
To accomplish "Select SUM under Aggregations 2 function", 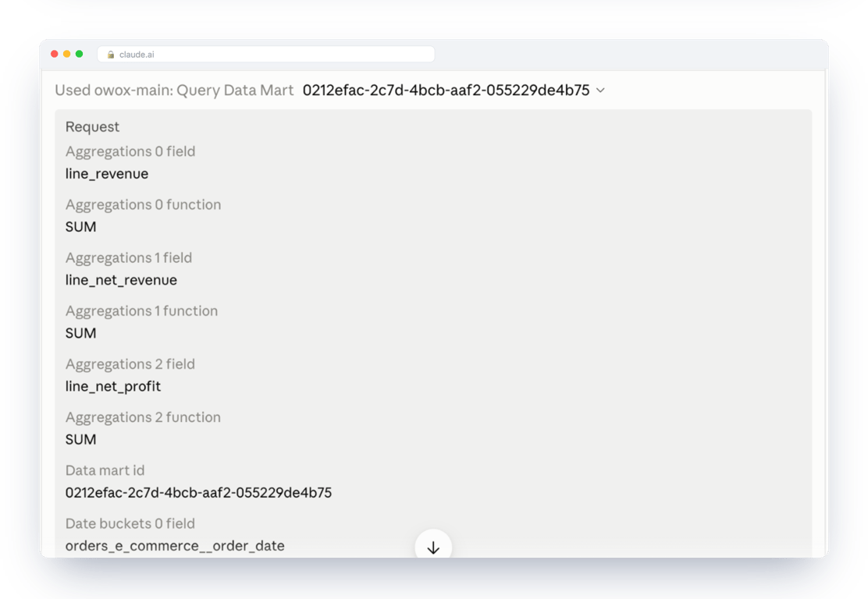I will click(81, 439).
